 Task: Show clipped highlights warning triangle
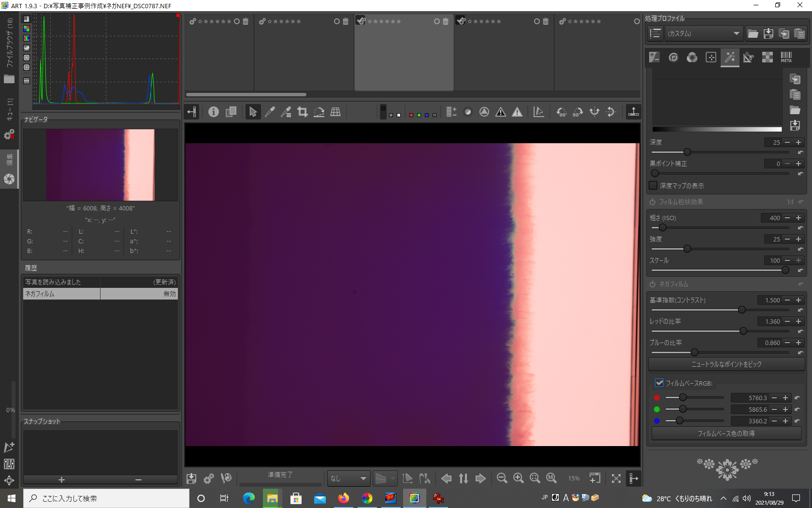[x=517, y=112]
